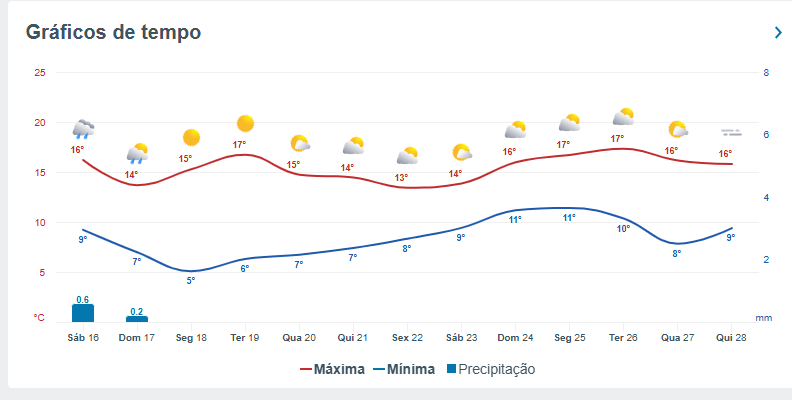Select the Qui 21 day label
This screenshot has width=792, height=400.
tap(353, 338)
